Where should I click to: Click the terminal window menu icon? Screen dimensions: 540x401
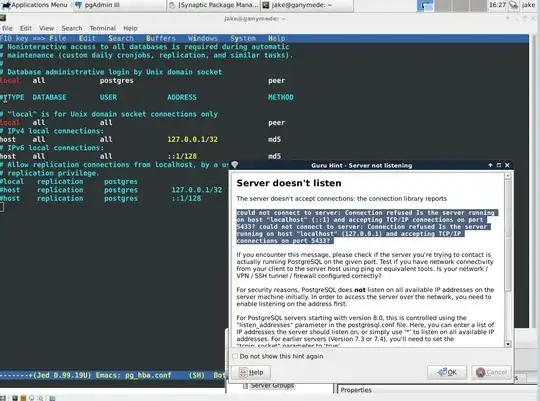click(2, 18)
